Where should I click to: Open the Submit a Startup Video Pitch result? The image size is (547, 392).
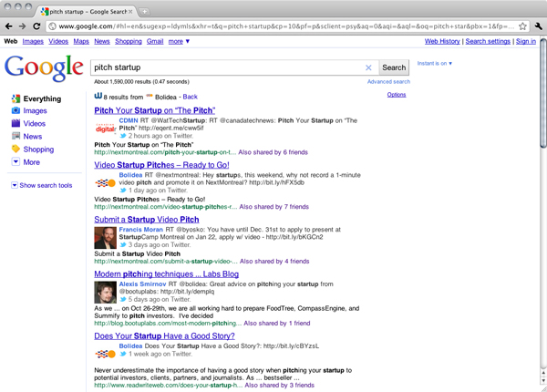click(x=147, y=220)
